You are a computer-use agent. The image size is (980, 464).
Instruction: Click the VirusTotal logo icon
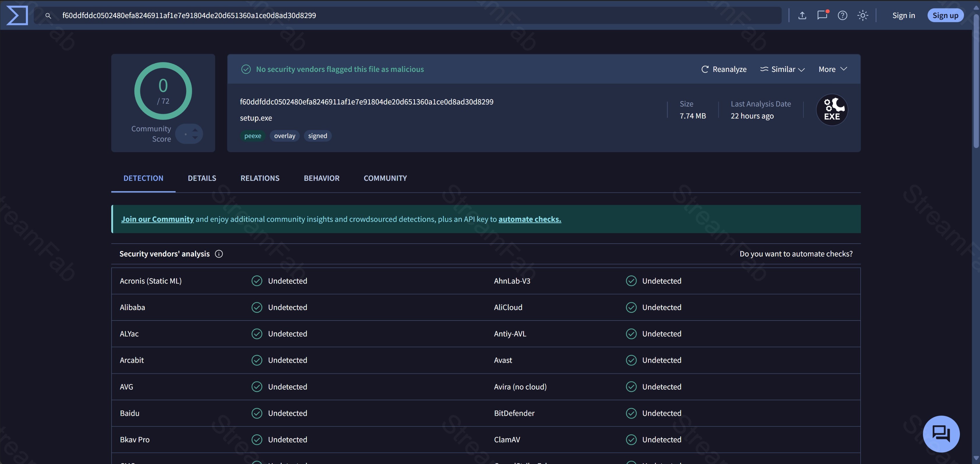(17, 16)
